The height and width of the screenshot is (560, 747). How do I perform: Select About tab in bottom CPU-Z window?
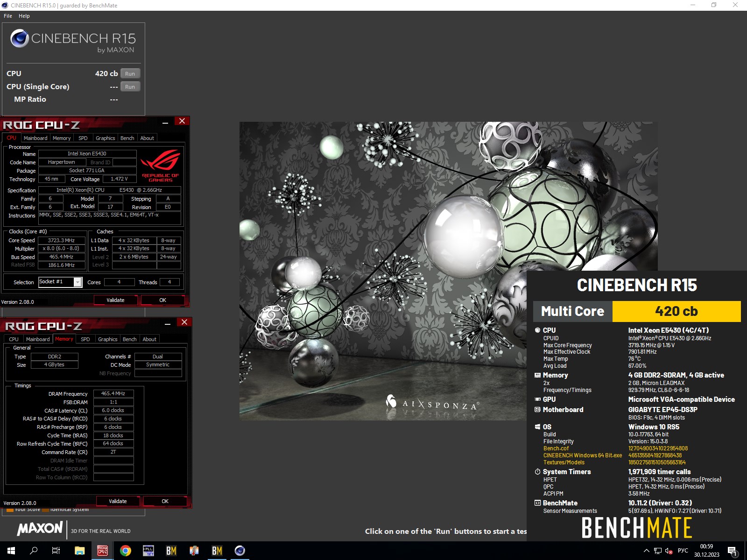pyautogui.click(x=149, y=339)
